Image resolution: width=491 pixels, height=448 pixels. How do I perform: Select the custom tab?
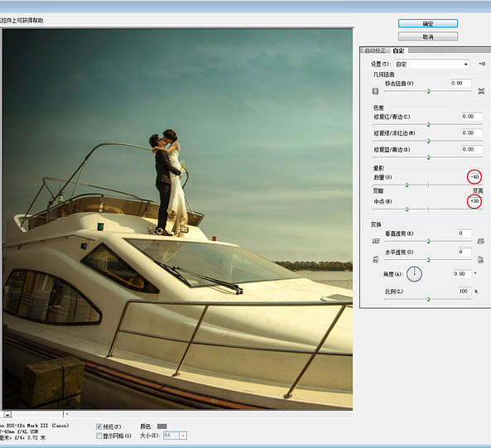point(398,51)
